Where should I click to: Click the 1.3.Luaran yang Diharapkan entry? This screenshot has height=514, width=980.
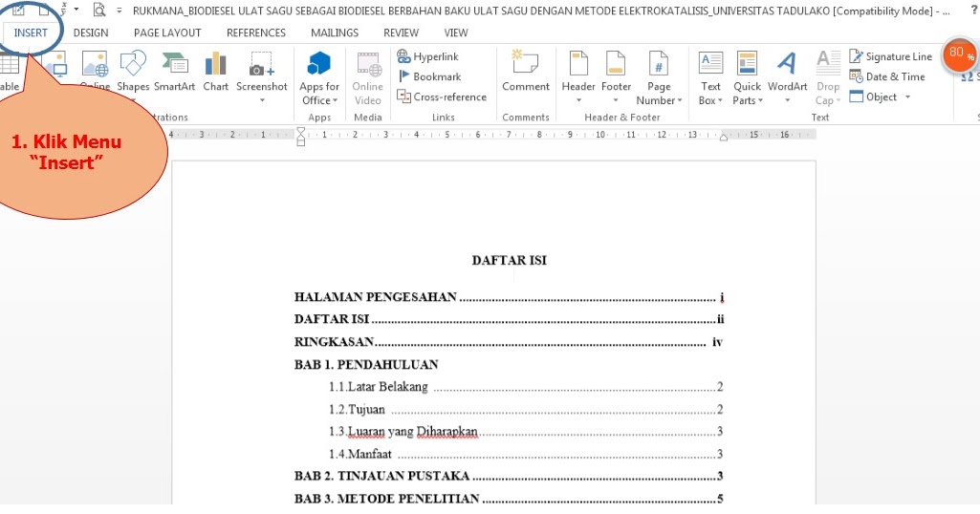[526, 432]
